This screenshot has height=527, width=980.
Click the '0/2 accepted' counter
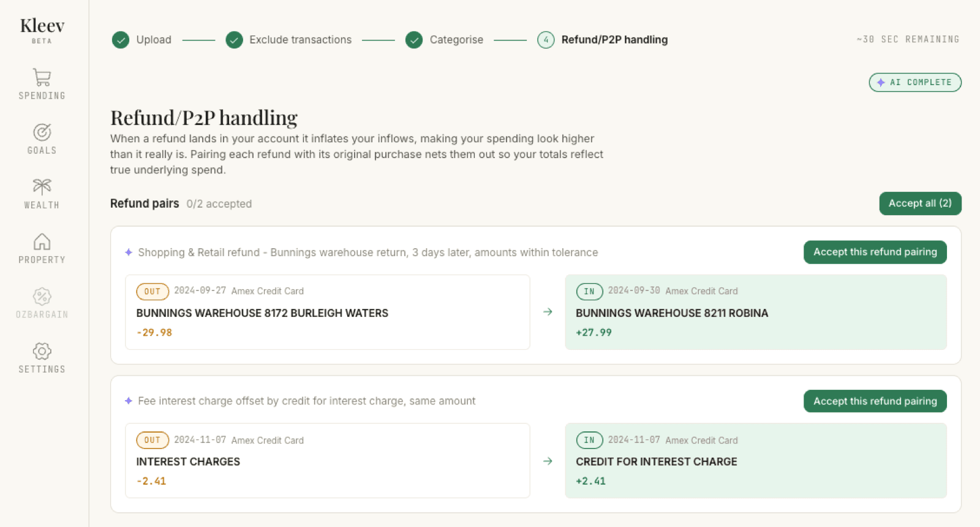click(x=219, y=204)
